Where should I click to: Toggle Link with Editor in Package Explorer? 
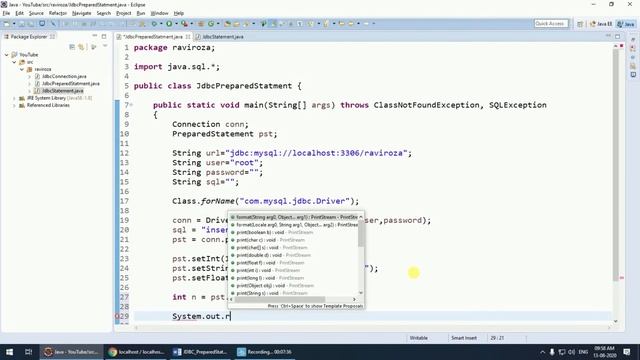[81, 47]
